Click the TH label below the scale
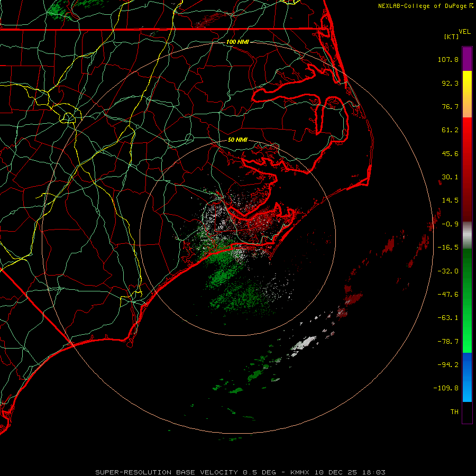The height and width of the screenshot is (476, 476). pos(454,412)
